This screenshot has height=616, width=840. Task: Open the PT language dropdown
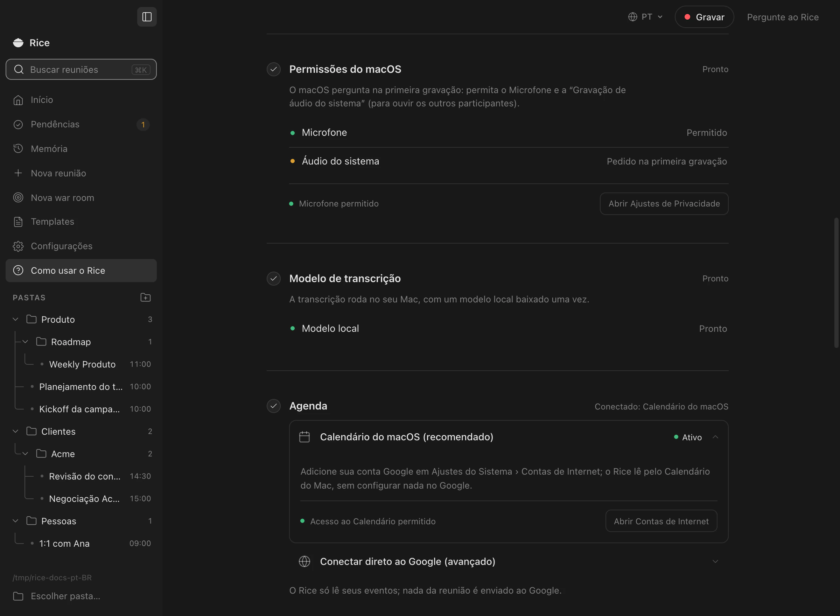tap(645, 17)
